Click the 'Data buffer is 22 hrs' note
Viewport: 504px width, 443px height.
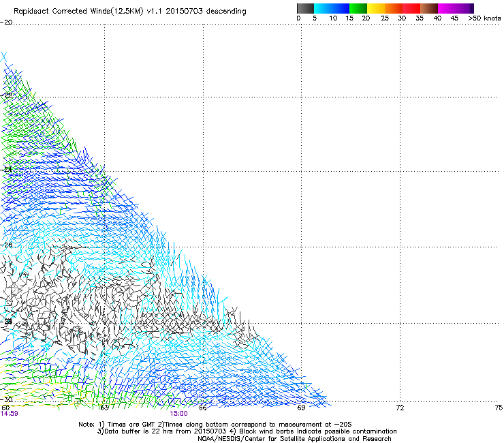(x=247, y=431)
